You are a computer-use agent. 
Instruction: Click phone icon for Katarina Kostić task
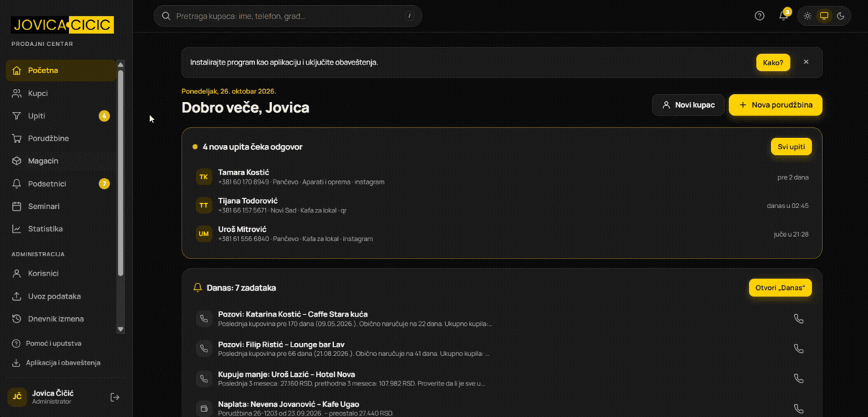[798, 319]
